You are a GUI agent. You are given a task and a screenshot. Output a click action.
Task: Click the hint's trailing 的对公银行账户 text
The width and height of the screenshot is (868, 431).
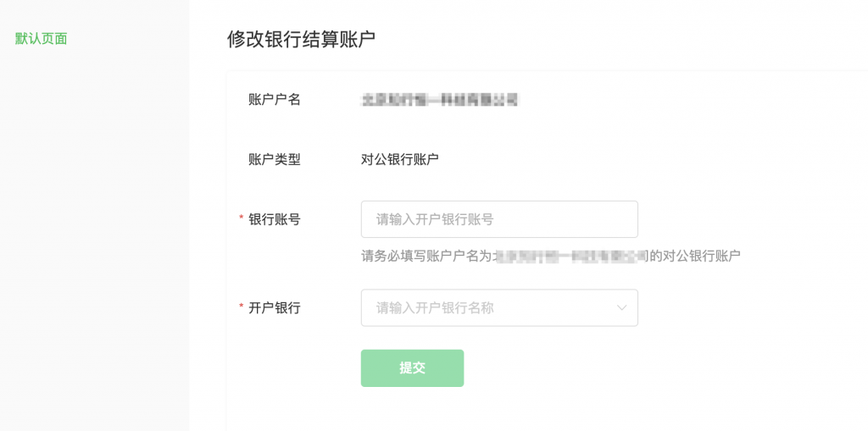694,256
